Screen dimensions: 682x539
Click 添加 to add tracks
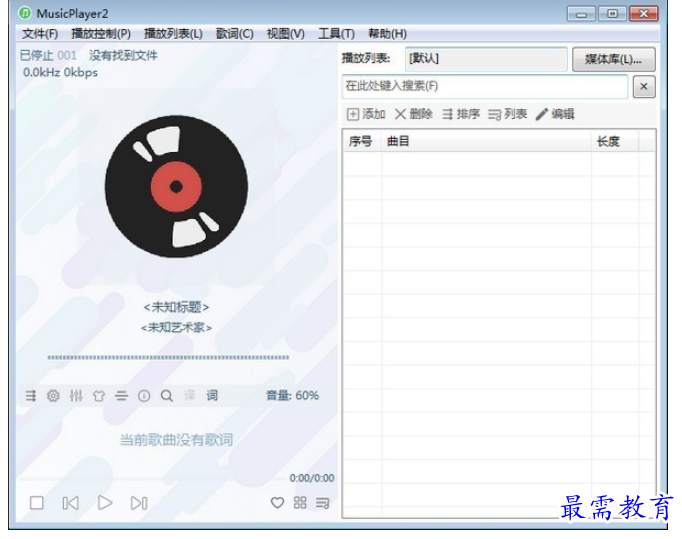366,114
